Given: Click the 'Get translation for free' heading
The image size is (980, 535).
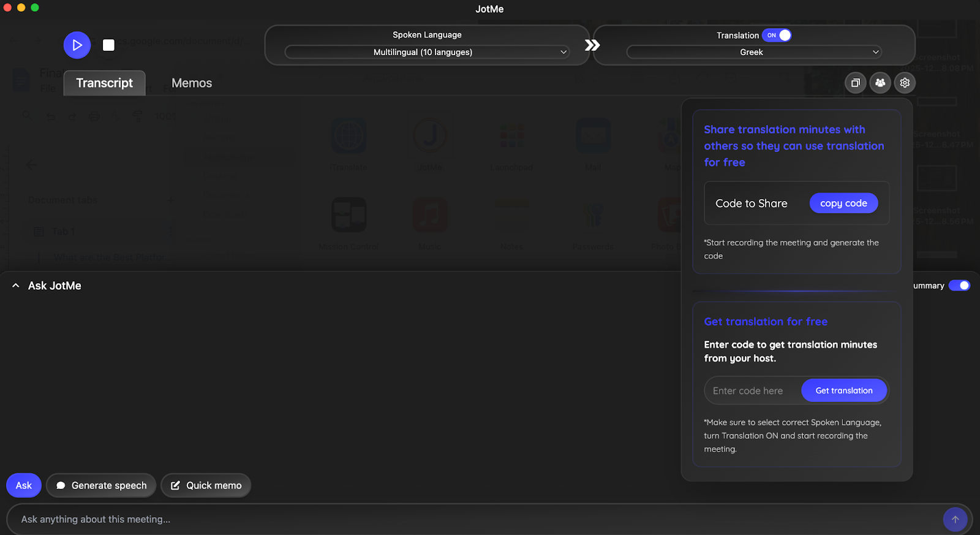Looking at the screenshot, I should point(766,322).
